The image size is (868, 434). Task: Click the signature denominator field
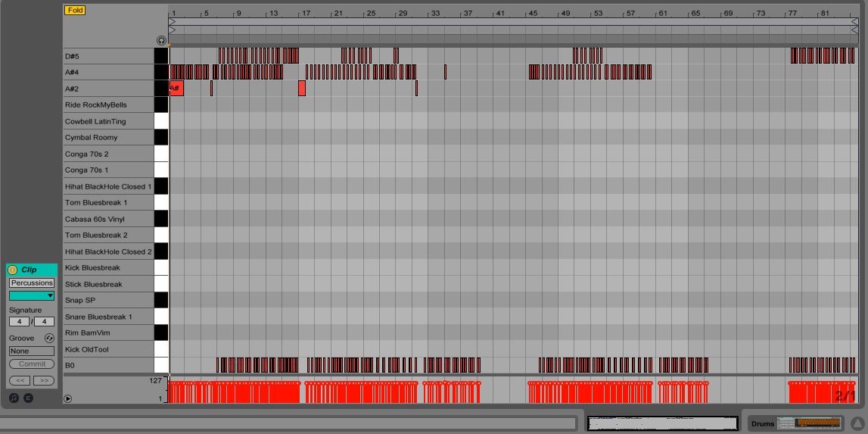tap(45, 321)
